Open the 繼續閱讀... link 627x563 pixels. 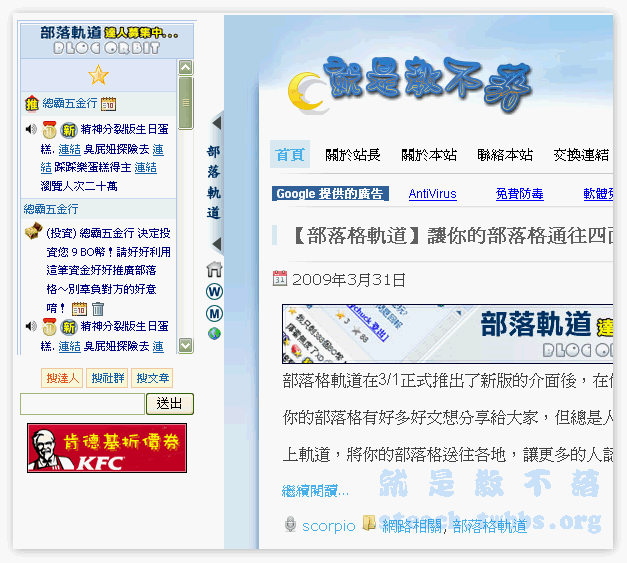pos(315,491)
